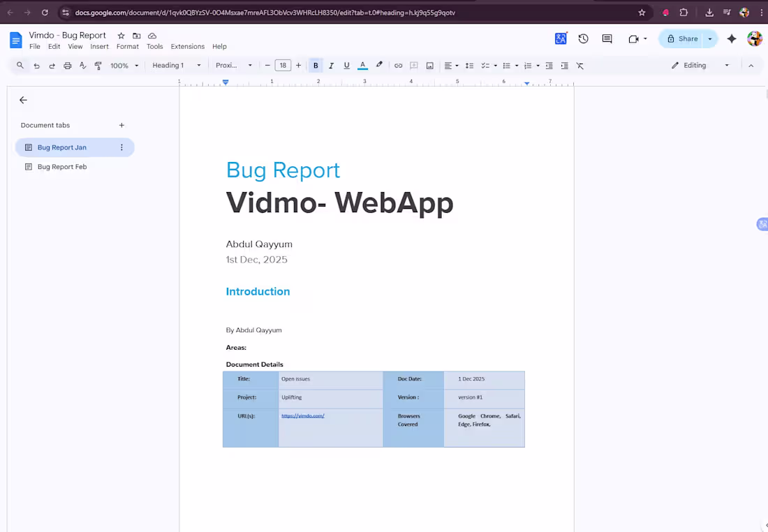768x532 pixels.
Task: Enable the checklist formatting option
Action: pos(485,65)
